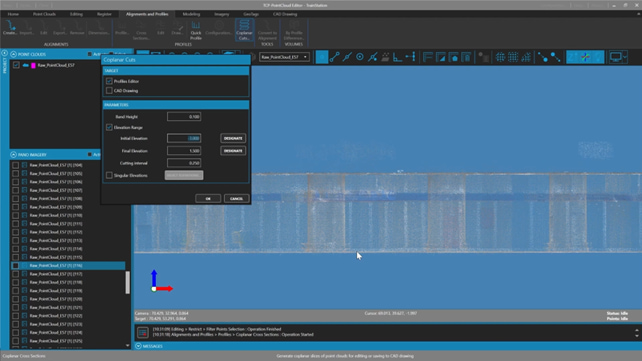642x361 pixels.
Task: Toggle the colored XYZ axis icon
Action: 585,57
